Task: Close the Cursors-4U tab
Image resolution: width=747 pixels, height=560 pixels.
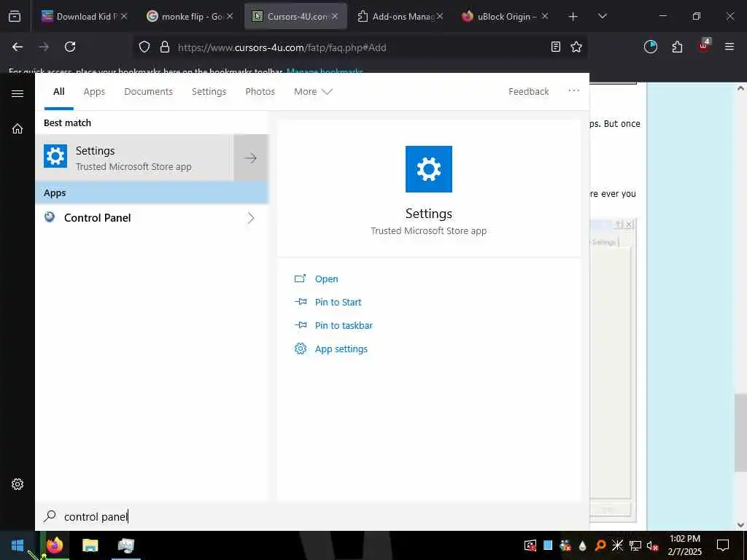Action: [335, 16]
